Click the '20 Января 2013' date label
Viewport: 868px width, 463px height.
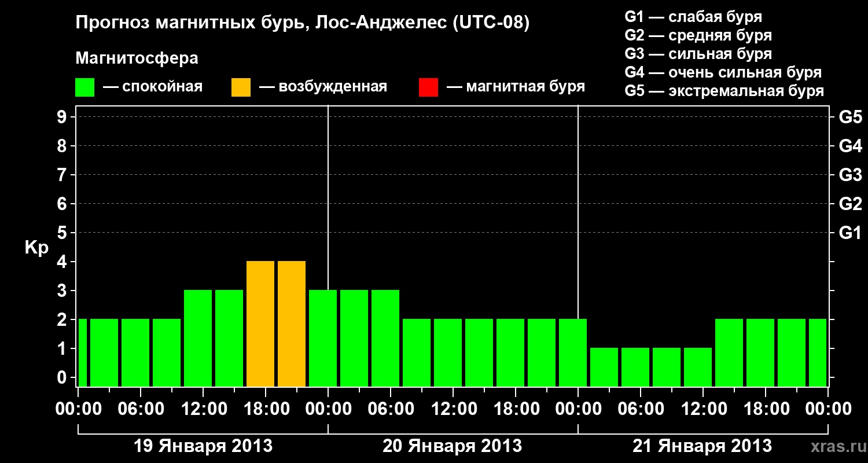(x=453, y=446)
